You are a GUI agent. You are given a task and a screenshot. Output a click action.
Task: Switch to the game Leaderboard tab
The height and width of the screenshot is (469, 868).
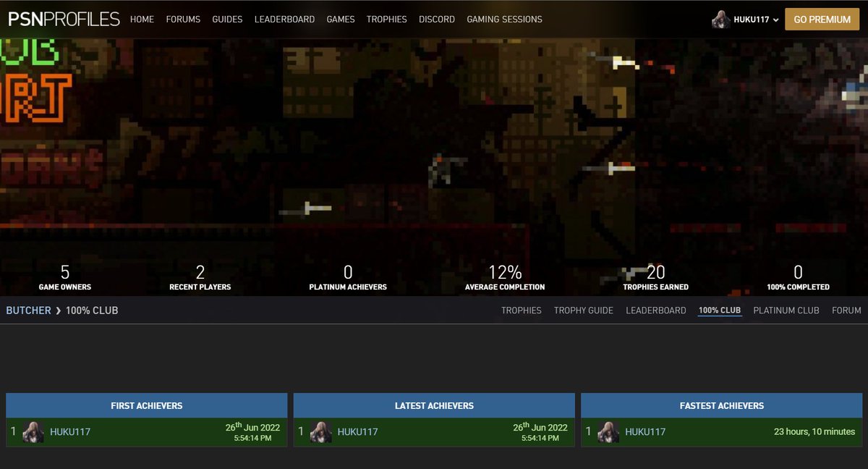[656, 310]
